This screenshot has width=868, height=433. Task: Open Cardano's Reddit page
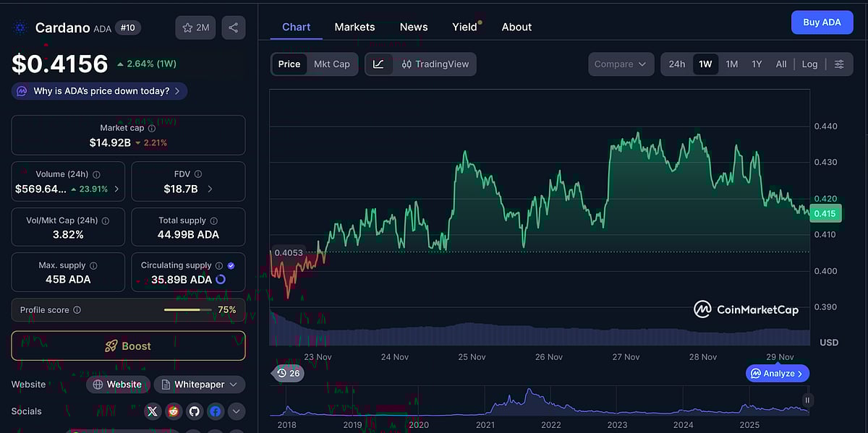174,411
